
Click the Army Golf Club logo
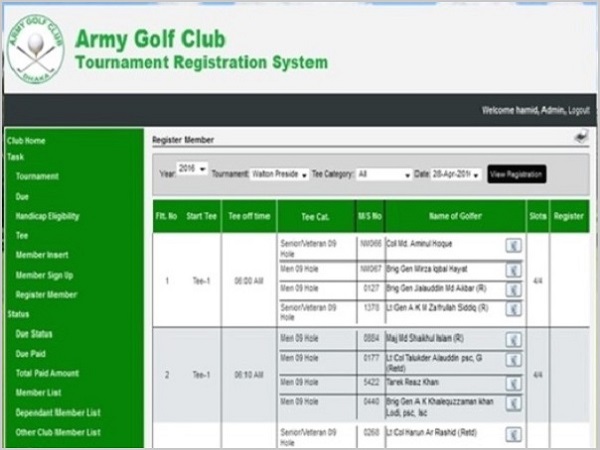(x=36, y=49)
